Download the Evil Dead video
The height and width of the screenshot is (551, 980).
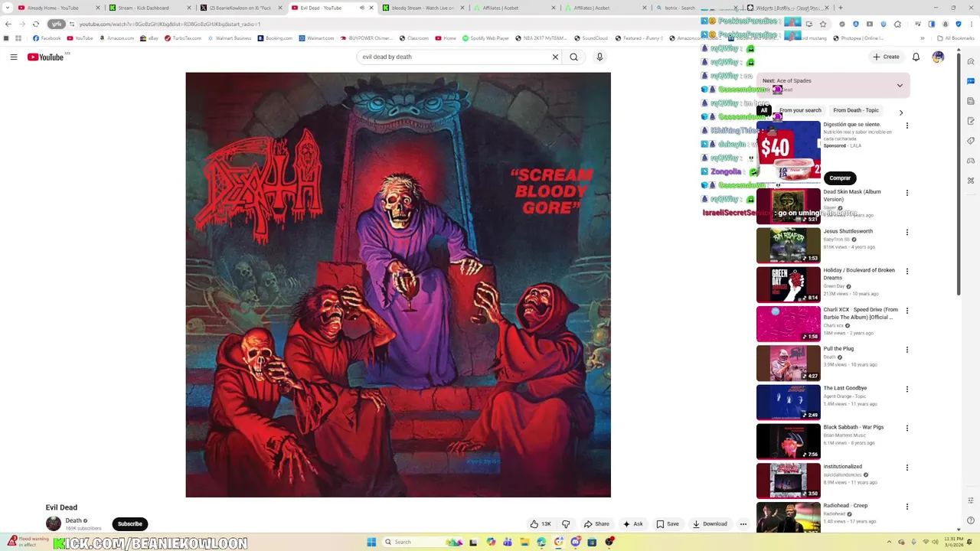[710, 524]
